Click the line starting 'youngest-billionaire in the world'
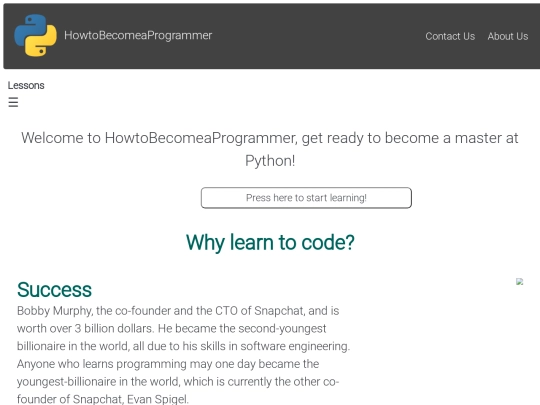The height and width of the screenshot is (405, 540). click(178, 382)
